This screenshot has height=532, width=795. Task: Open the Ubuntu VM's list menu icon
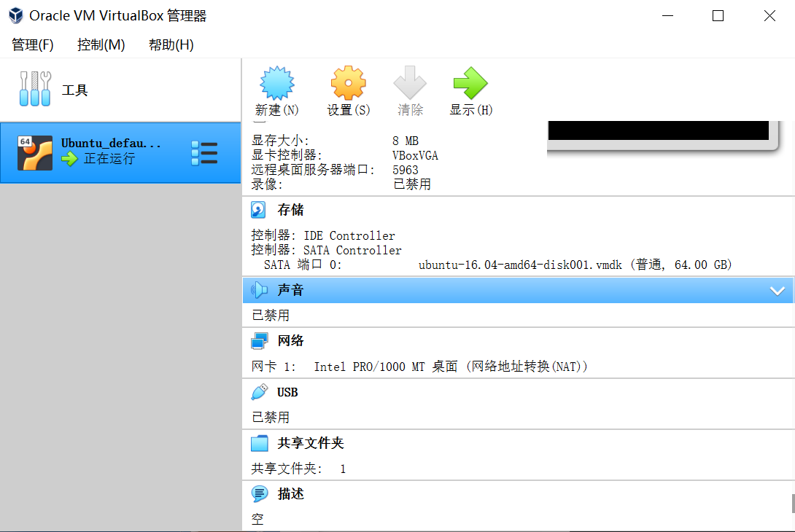click(x=205, y=152)
